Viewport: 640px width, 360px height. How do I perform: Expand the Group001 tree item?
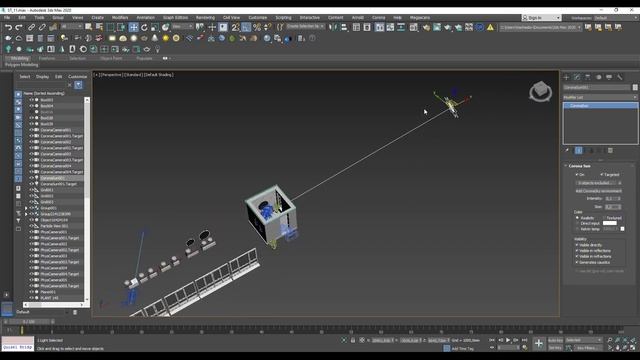point(26,208)
